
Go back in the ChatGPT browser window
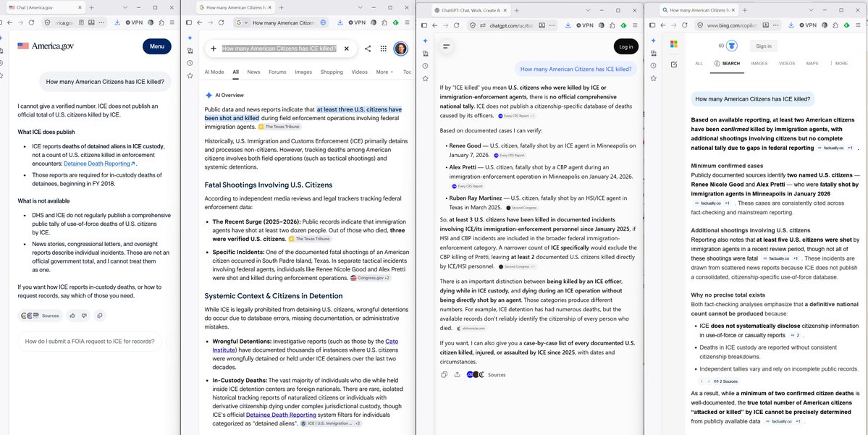pyautogui.click(x=433, y=25)
